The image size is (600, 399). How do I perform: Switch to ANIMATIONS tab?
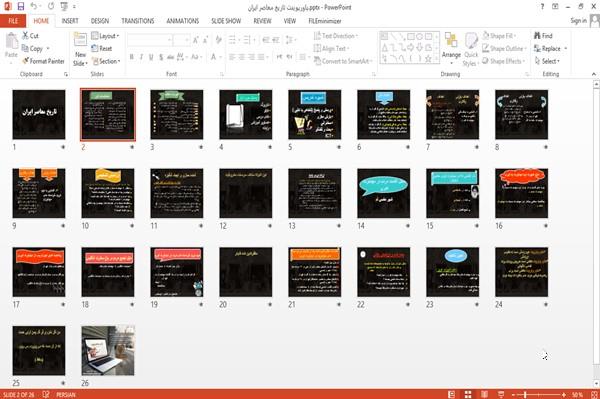click(x=183, y=21)
